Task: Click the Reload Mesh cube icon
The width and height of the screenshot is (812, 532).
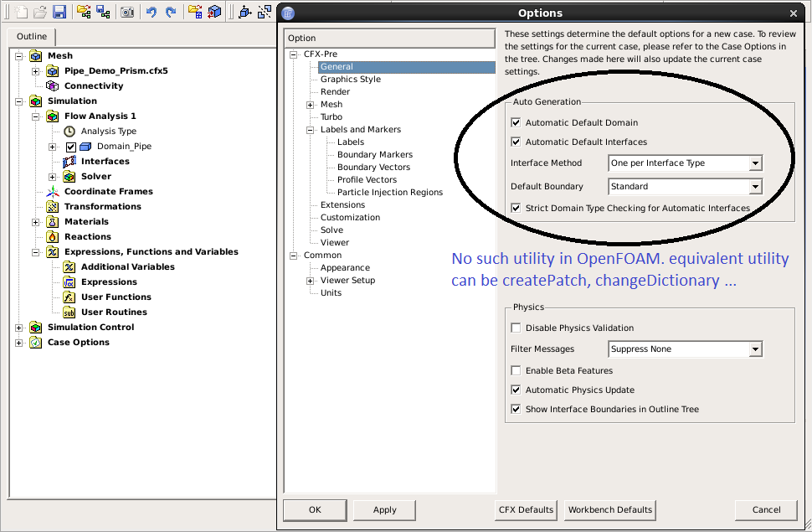Action: [x=213, y=12]
